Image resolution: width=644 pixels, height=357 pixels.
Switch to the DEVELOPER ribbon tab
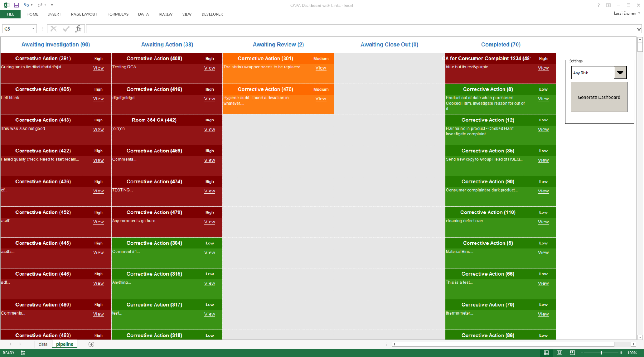pyautogui.click(x=212, y=14)
